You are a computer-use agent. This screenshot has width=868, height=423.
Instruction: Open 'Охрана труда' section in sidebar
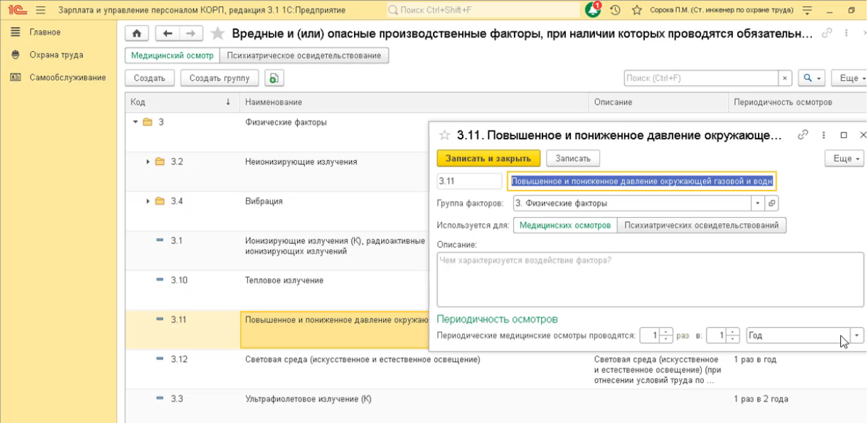point(56,55)
